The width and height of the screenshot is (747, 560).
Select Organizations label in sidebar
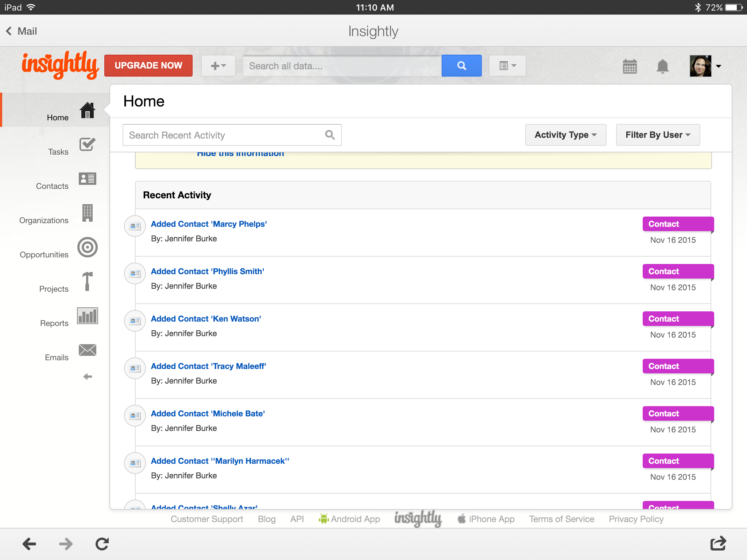coord(44,220)
